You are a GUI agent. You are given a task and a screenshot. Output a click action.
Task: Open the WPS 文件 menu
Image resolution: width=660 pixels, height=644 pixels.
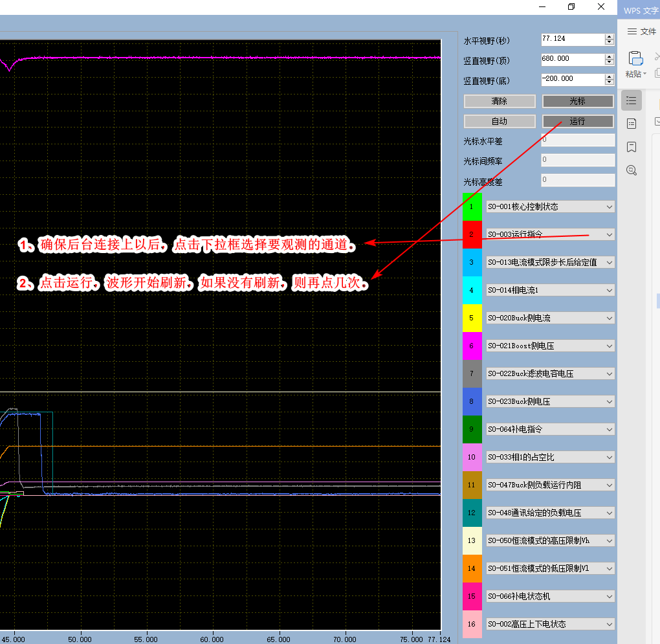click(x=641, y=32)
